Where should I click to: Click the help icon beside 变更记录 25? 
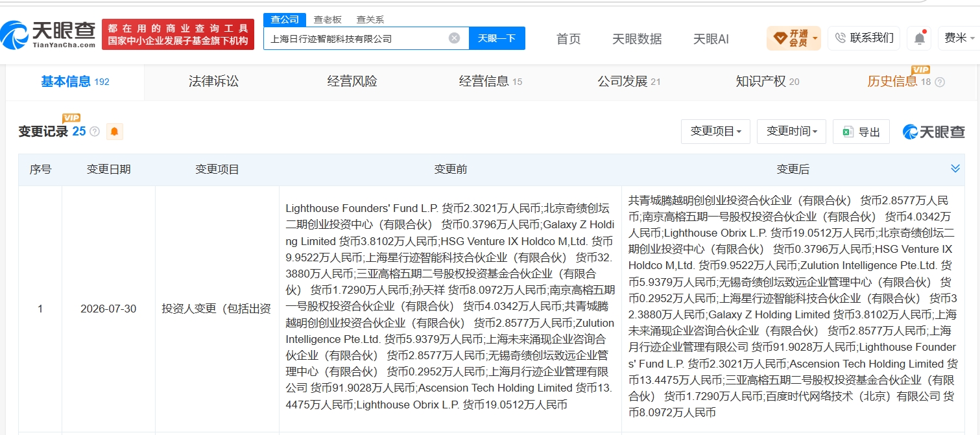95,132
